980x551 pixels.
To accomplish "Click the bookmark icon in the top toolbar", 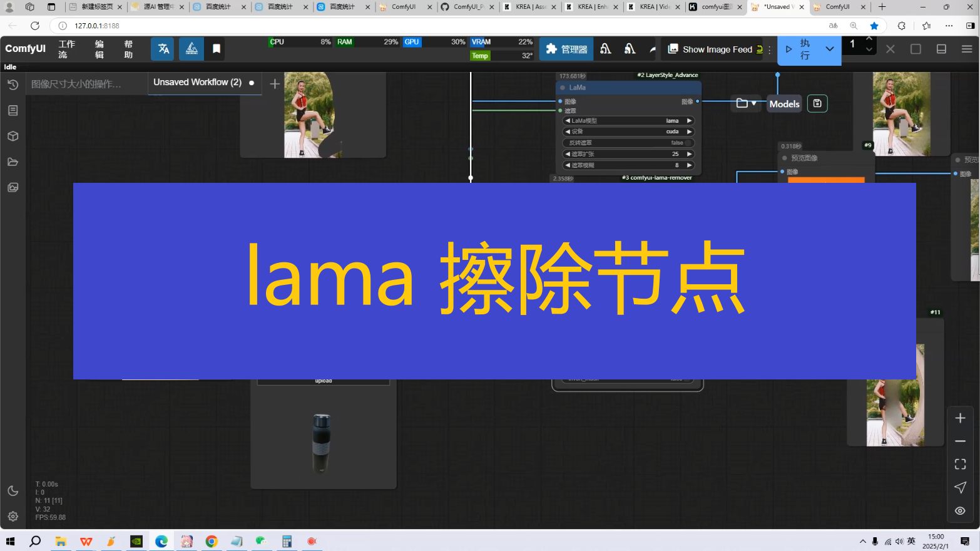I will [x=217, y=49].
